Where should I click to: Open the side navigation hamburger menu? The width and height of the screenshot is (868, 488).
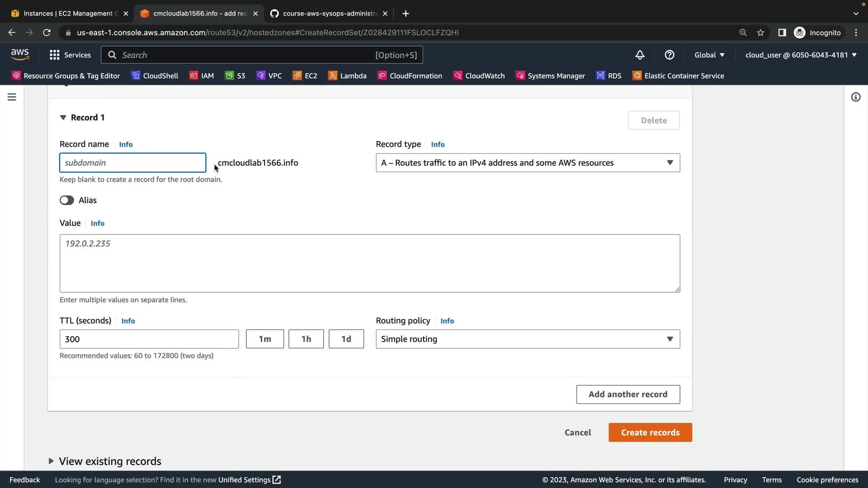point(12,97)
